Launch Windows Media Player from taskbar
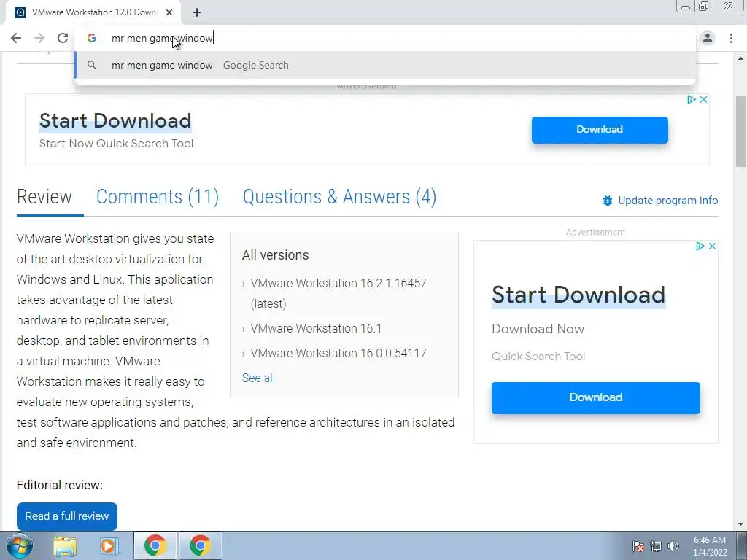The image size is (747, 560). (x=110, y=546)
